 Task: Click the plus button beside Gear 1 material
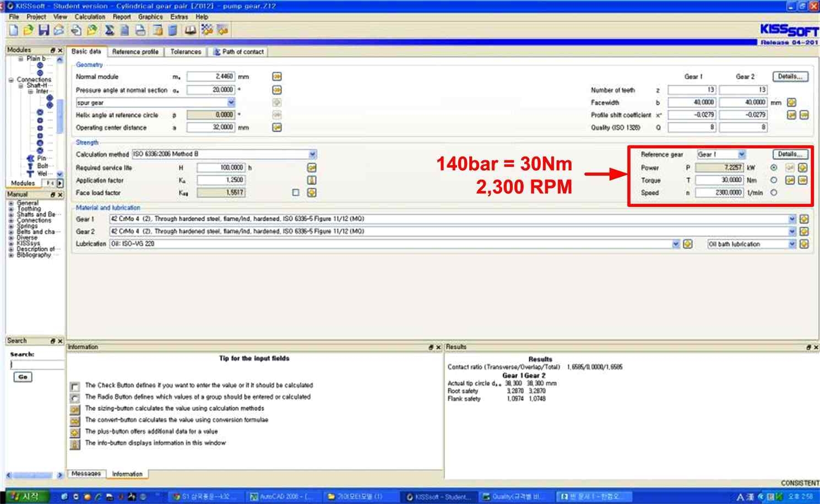[804, 219]
